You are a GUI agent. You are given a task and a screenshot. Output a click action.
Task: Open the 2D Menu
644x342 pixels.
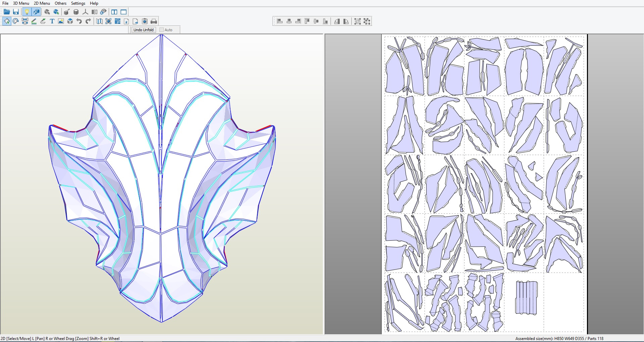pos(42,3)
